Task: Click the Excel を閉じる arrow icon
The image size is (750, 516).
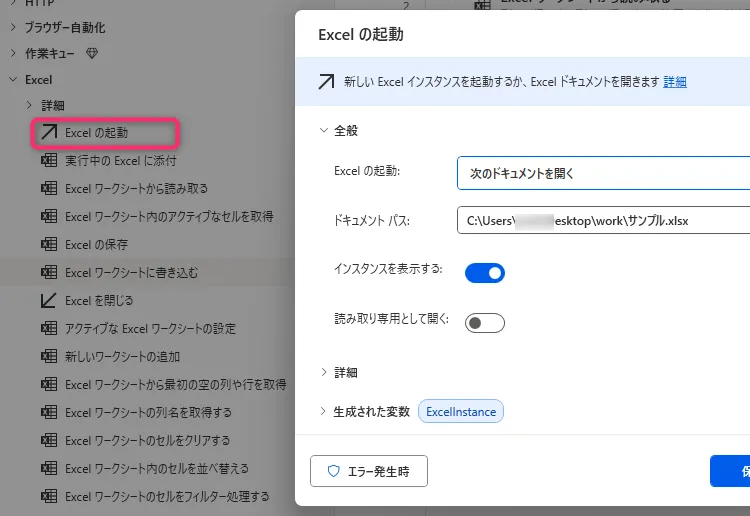Action: pyautogui.click(x=48, y=300)
